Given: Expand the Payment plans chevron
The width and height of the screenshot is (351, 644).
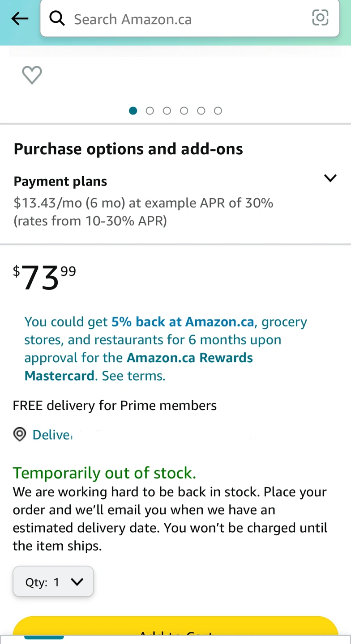Looking at the screenshot, I should (330, 178).
